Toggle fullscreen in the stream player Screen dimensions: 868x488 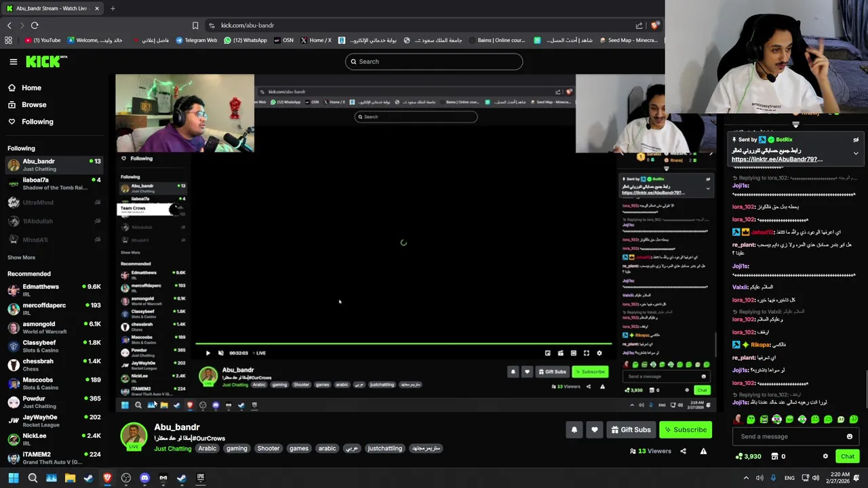pos(587,353)
